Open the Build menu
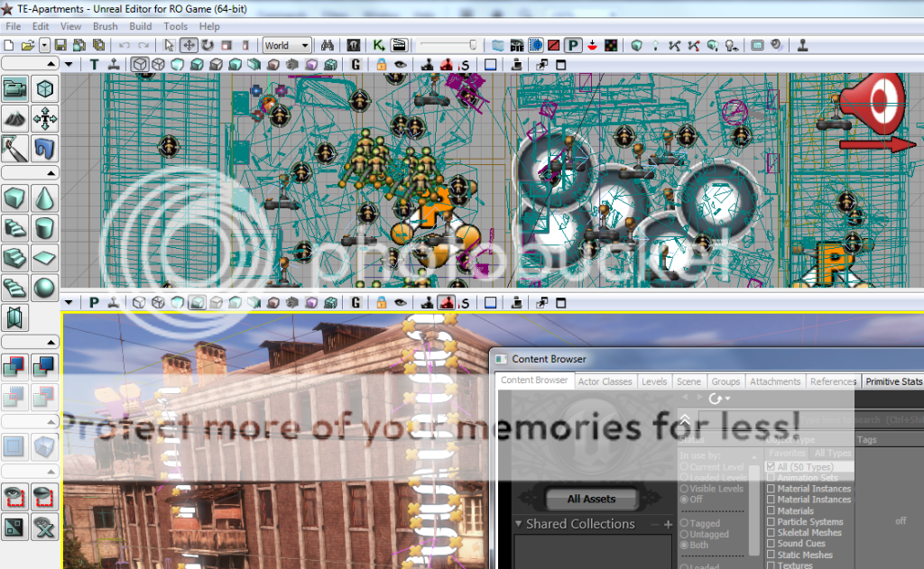 point(140,26)
